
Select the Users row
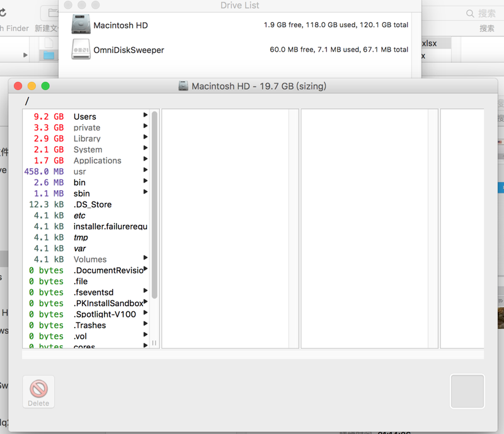[86, 117]
